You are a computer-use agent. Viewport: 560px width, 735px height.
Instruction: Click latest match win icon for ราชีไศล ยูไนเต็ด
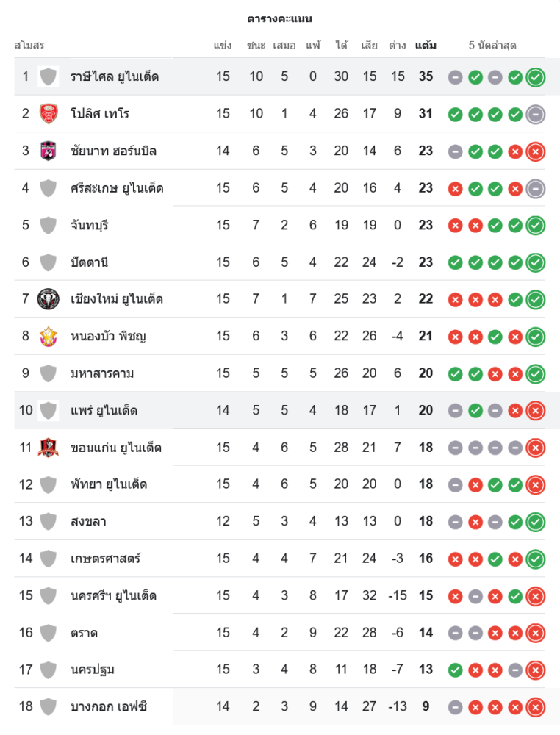pyautogui.click(x=536, y=76)
